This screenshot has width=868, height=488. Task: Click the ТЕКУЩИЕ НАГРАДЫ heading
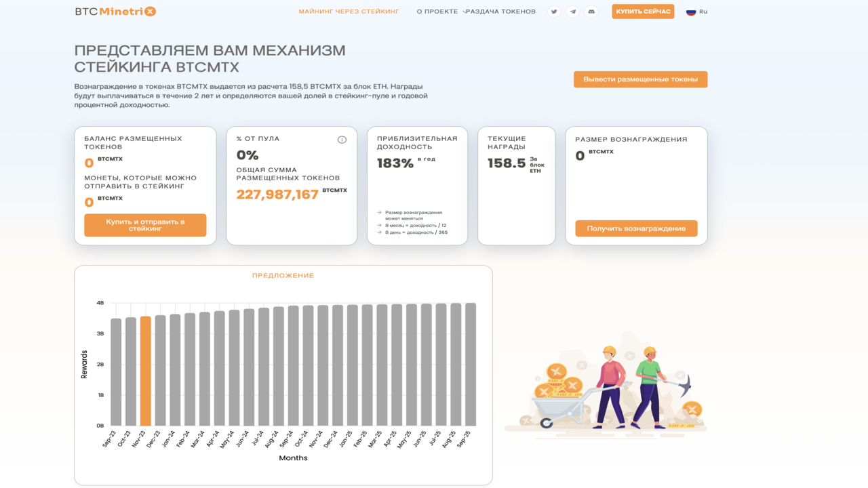click(507, 143)
